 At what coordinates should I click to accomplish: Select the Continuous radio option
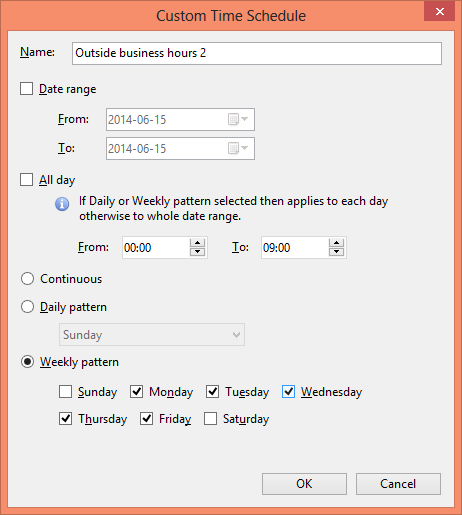[27, 279]
